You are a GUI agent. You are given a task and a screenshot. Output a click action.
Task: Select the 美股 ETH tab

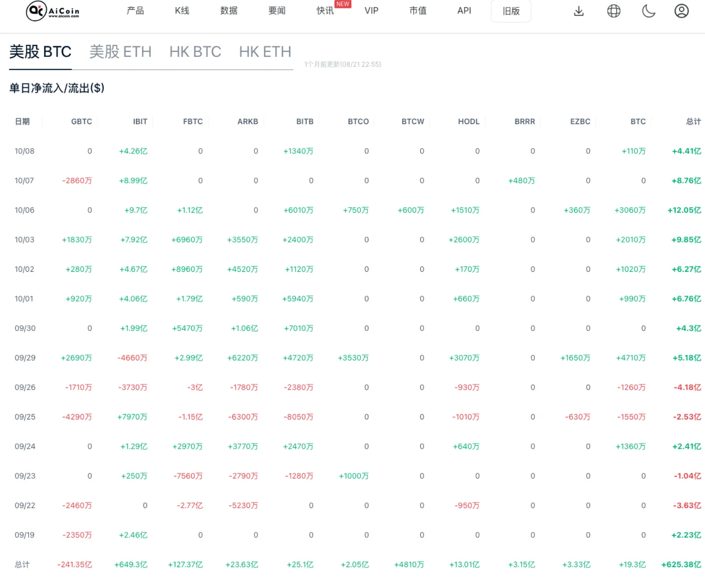(120, 52)
